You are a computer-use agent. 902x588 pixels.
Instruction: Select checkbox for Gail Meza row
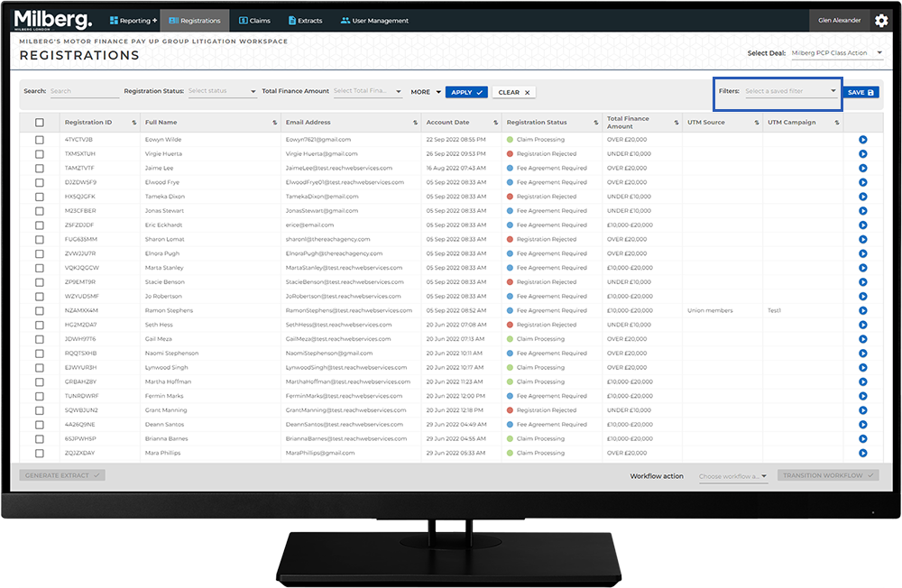tap(39, 339)
